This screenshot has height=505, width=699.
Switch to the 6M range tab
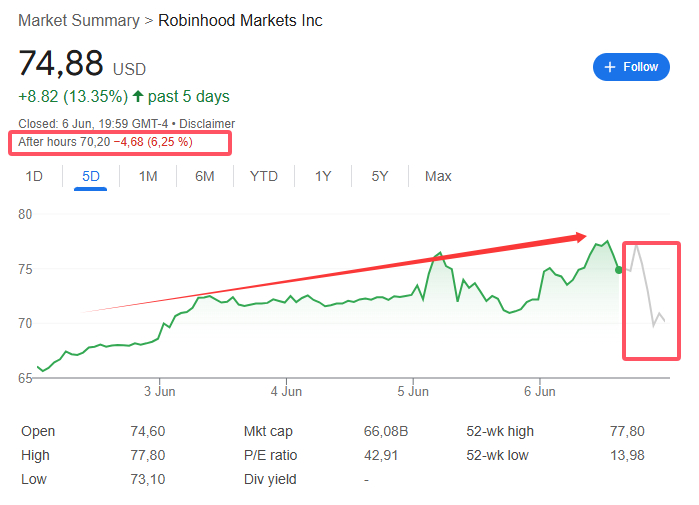[205, 176]
